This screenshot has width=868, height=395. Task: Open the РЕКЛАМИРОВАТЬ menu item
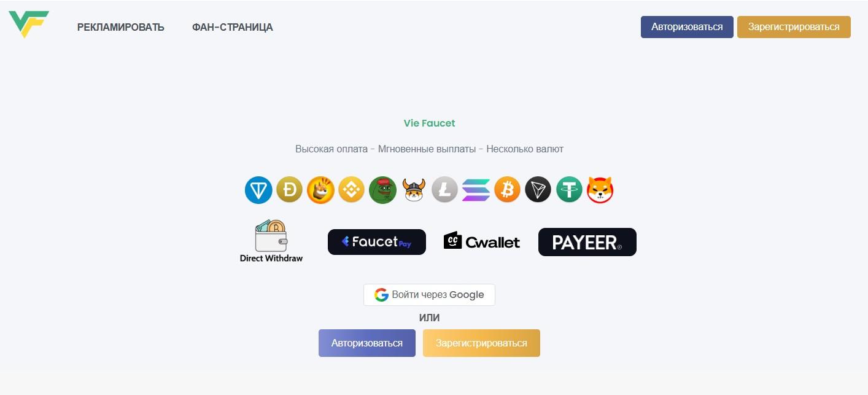pos(121,27)
